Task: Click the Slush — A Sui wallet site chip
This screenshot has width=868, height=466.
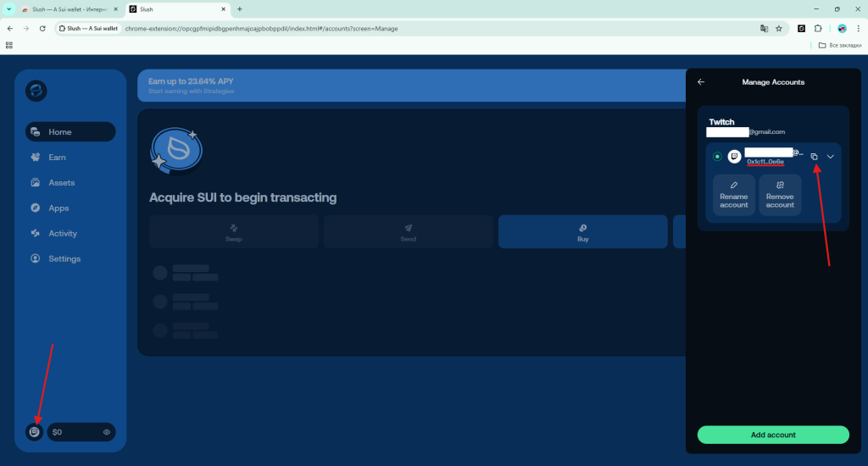Action: (x=88, y=28)
